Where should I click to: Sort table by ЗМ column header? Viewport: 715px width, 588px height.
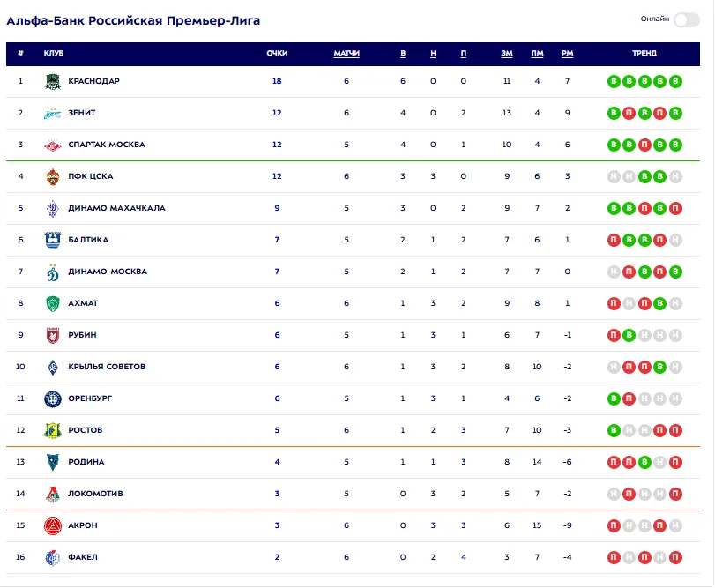(507, 53)
